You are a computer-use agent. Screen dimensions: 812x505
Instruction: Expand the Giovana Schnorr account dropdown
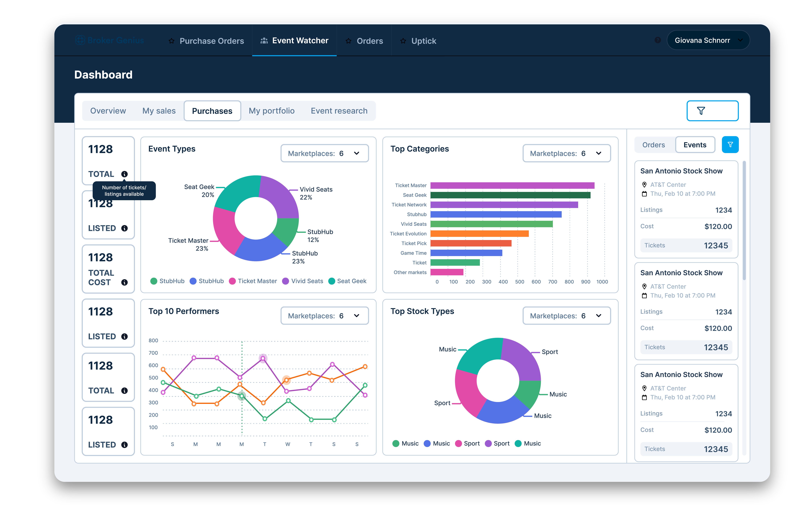(x=708, y=40)
